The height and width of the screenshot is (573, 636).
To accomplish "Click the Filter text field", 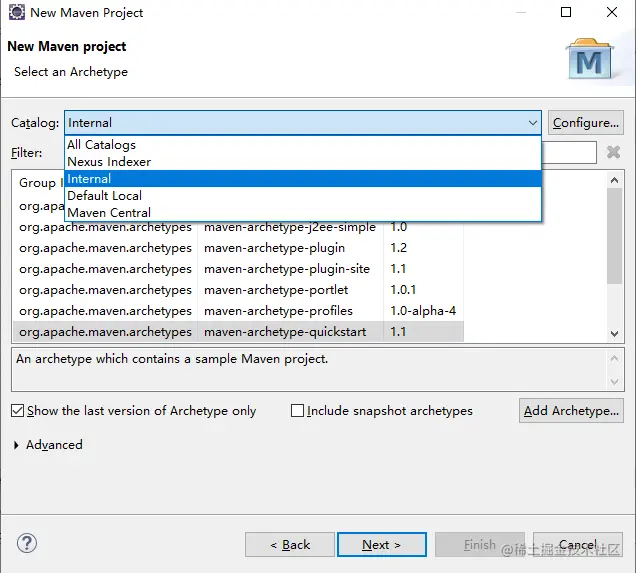I will [569, 152].
